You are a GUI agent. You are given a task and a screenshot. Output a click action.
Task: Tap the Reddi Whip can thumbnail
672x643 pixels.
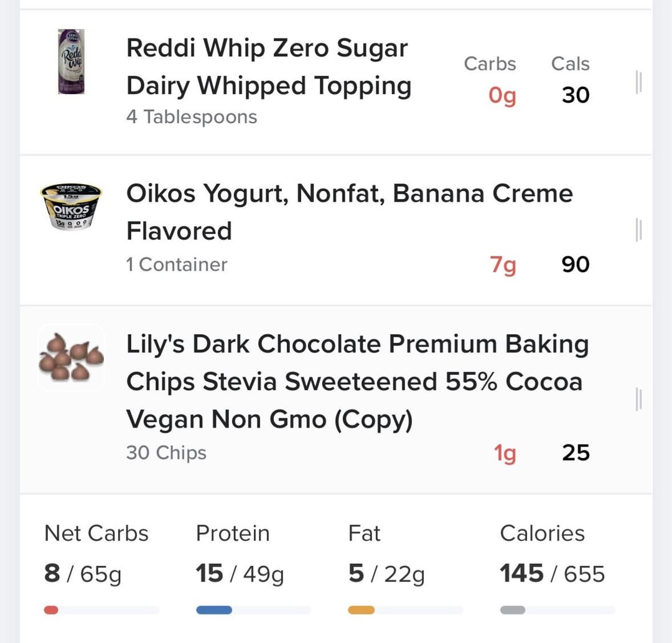coord(71,61)
